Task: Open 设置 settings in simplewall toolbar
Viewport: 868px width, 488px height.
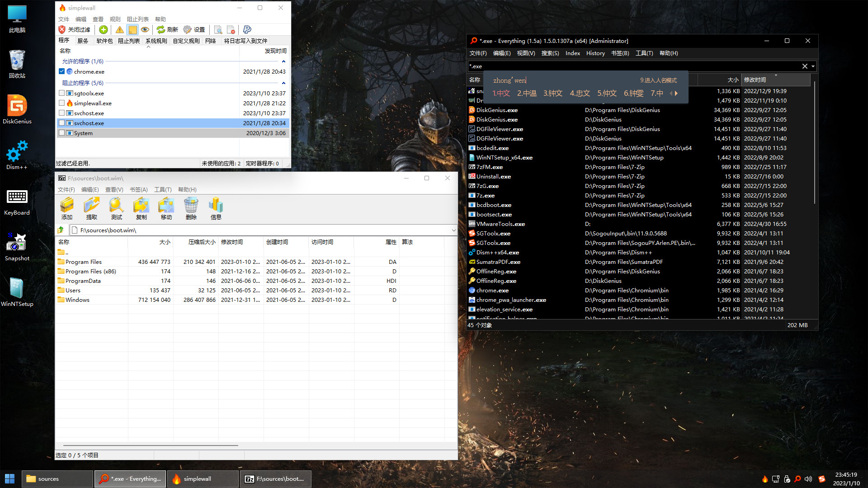Action: 194,30
